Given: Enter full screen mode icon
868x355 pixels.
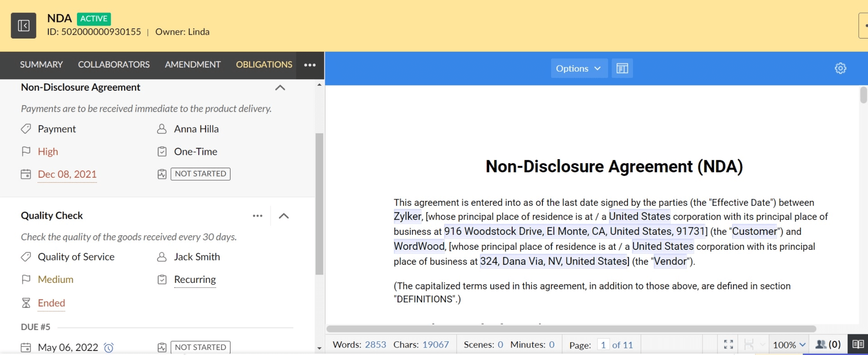Looking at the screenshot, I should click(728, 345).
